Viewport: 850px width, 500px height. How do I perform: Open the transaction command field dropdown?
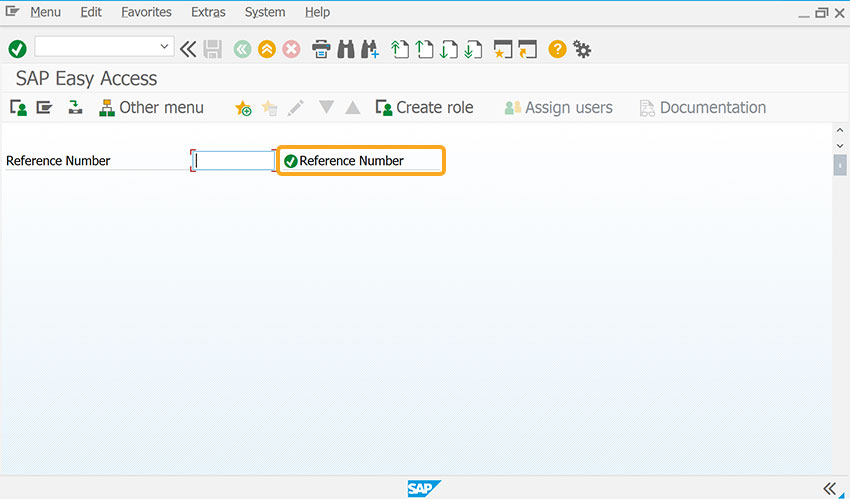point(164,47)
